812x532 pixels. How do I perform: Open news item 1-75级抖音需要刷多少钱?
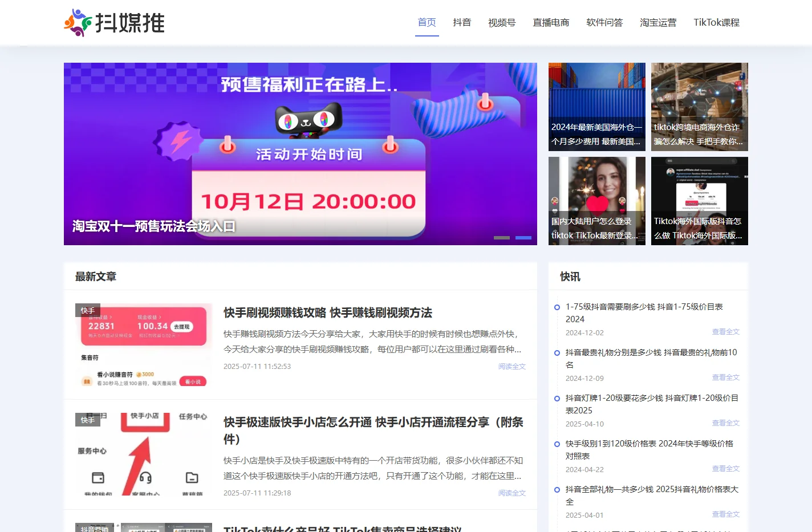click(644, 313)
